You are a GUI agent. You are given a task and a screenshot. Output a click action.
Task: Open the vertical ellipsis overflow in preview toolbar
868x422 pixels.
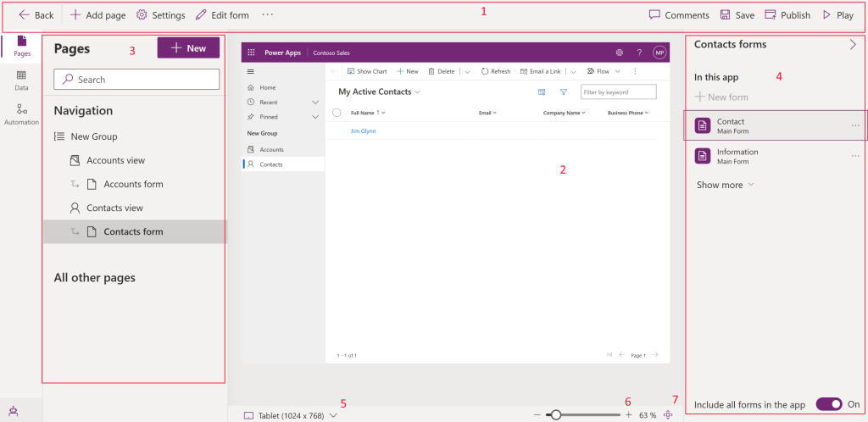[635, 71]
